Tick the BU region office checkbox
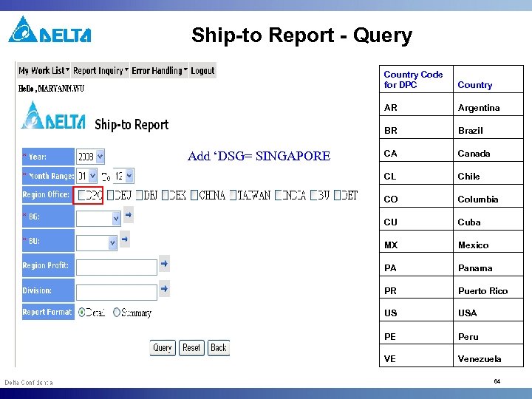This screenshot has height=399, width=532. point(314,195)
